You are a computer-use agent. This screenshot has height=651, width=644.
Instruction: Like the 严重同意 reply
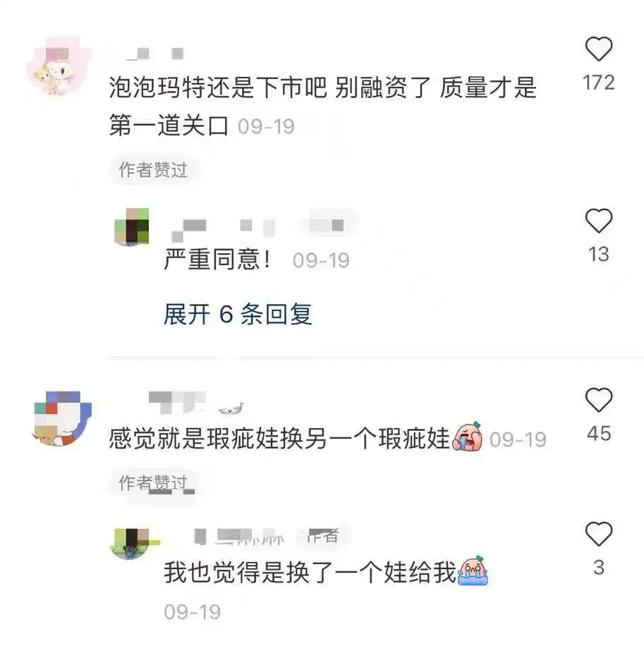[x=599, y=221]
